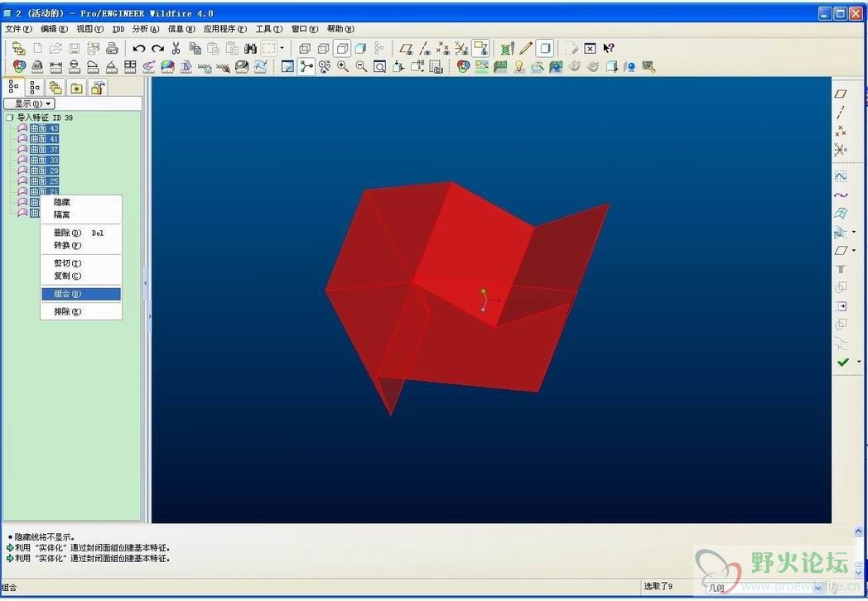This screenshot has width=868, height=601.
Task: Toggle spin center display
Action: tap(306, 67)
